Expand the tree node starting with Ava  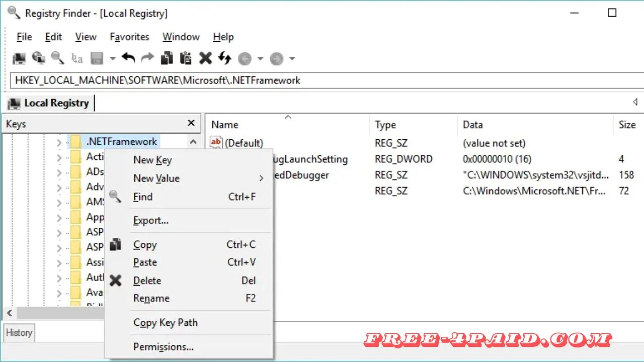pyautogui.click(x=59, y=293)
